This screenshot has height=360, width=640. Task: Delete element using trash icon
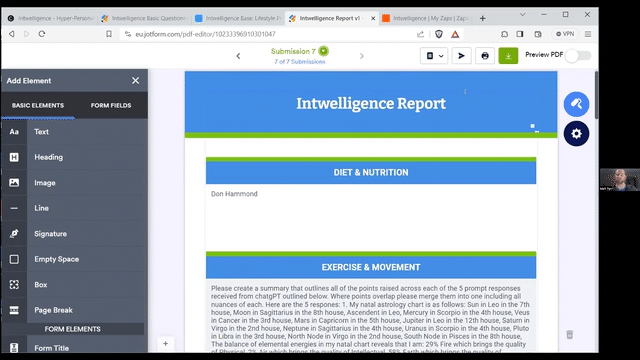coord(570,335)
